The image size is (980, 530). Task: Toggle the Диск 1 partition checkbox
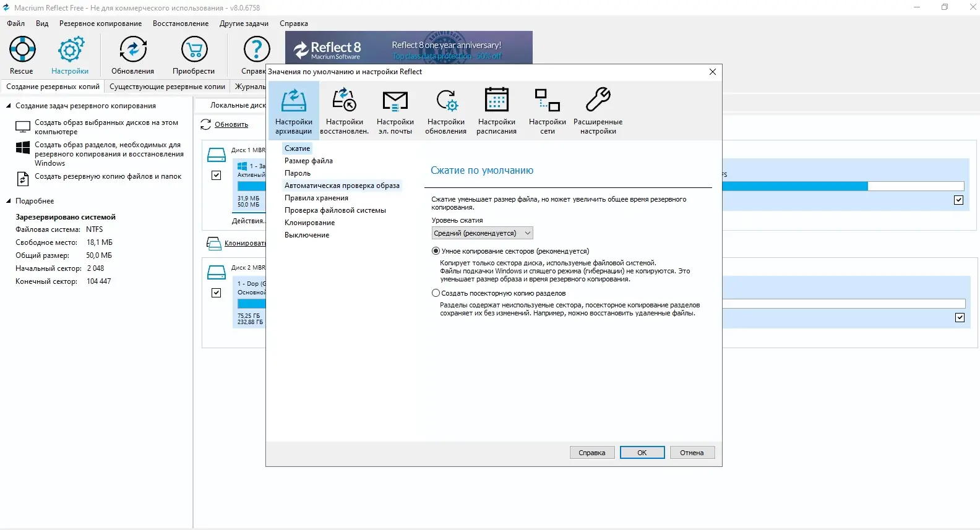(217, 175)
